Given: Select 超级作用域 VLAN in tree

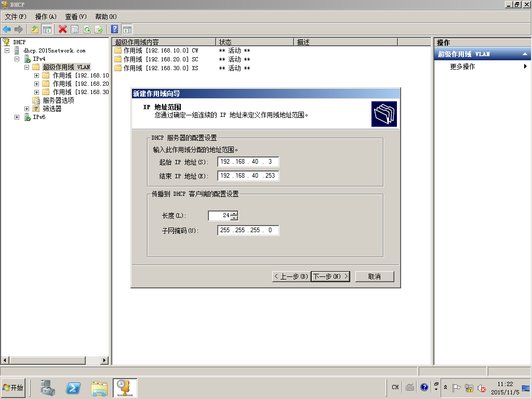Looking at the screenshot, I should pyautogui.click(x=66, y=67).
